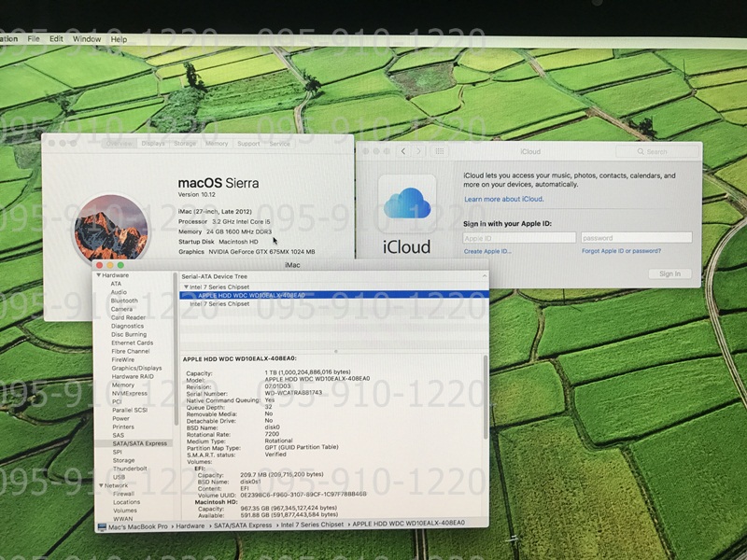Select Camera in the sidebar
The width and height of the screenshot is (747, 560).
121,309
